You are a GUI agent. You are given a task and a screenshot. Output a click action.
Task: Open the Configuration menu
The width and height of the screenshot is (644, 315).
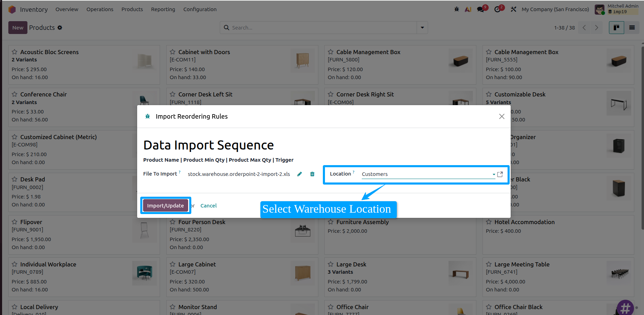coord(200,9)
